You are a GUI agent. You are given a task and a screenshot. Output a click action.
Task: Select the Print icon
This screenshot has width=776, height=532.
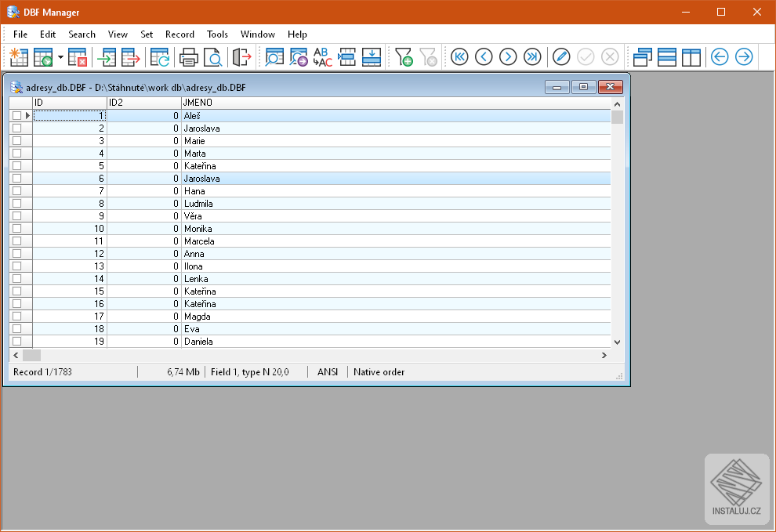point(188,56)
